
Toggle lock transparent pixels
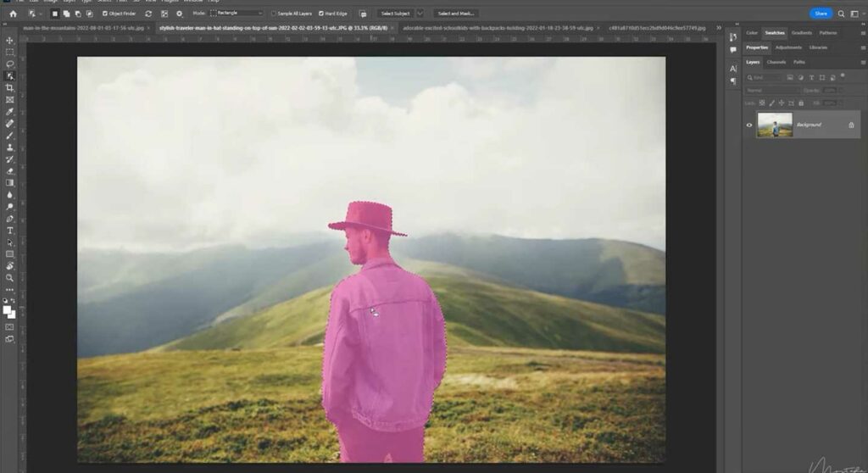(762, 103)
